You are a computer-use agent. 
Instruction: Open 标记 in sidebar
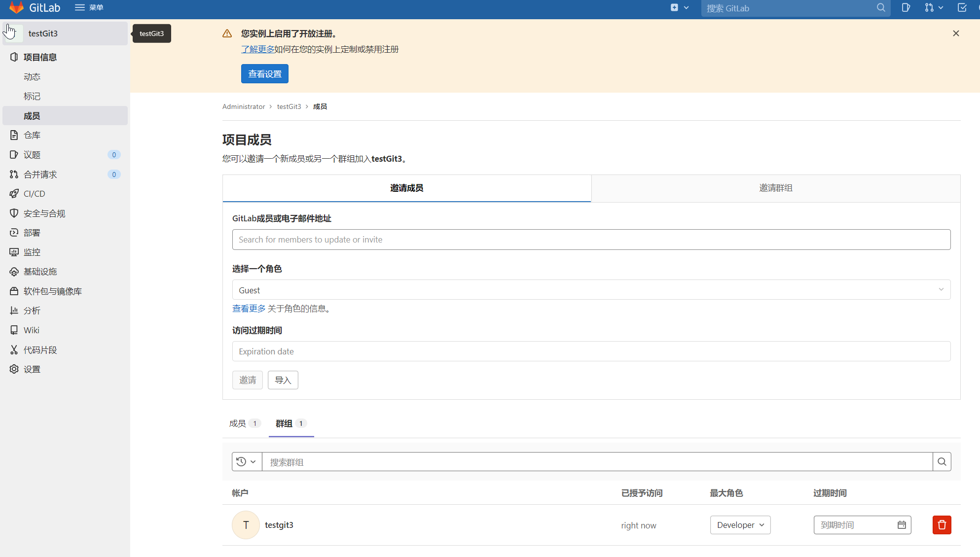(x=32, y=96)
